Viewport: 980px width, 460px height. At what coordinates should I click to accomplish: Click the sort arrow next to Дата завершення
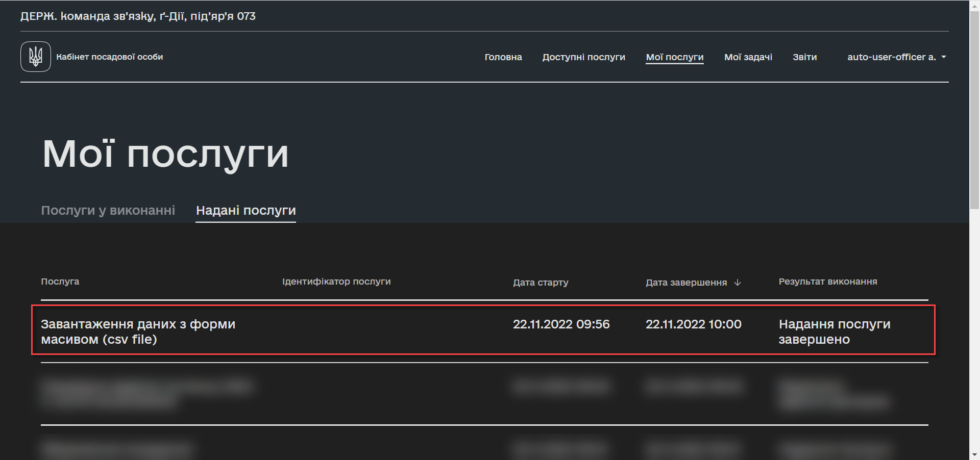point(738,283)
